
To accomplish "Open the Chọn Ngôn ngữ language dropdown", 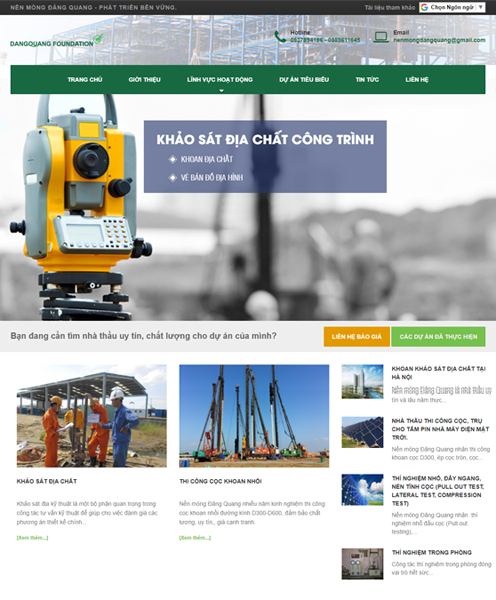I will [452, 7].
